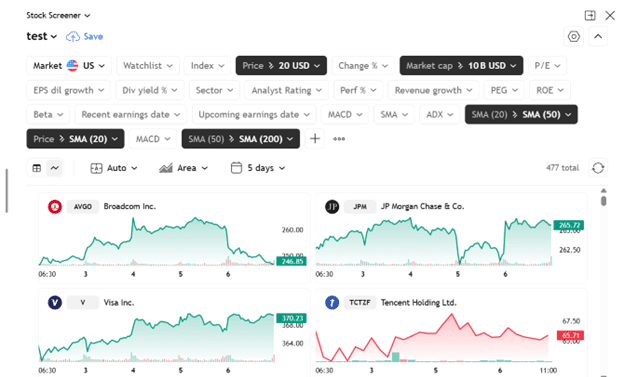This screenshot has width=624, height=377.
Task: Open the SMA (20) > SMA (50) filter
Action: 521,115
